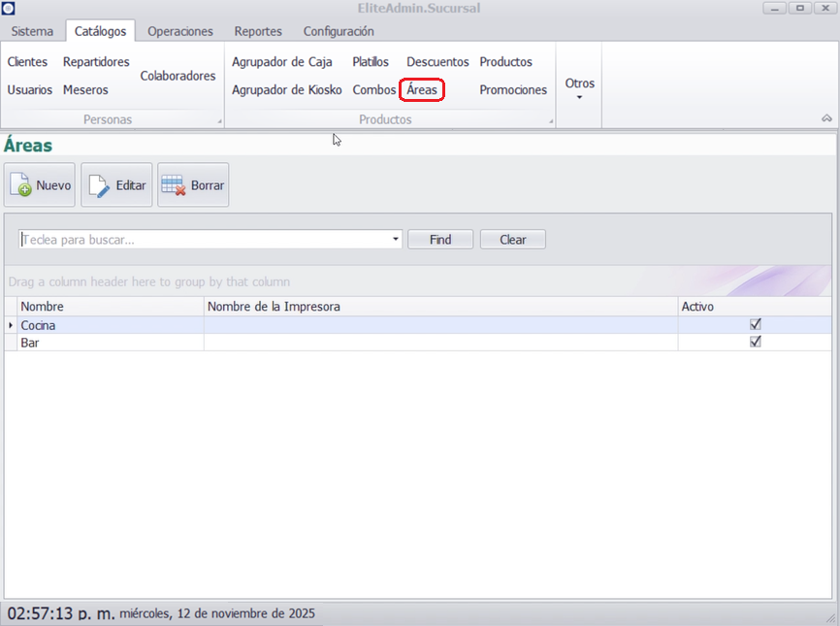Collapse the ribbon using the arrow icon
The width and height of the screenshot is (840, 626).
tap(826, 118)
